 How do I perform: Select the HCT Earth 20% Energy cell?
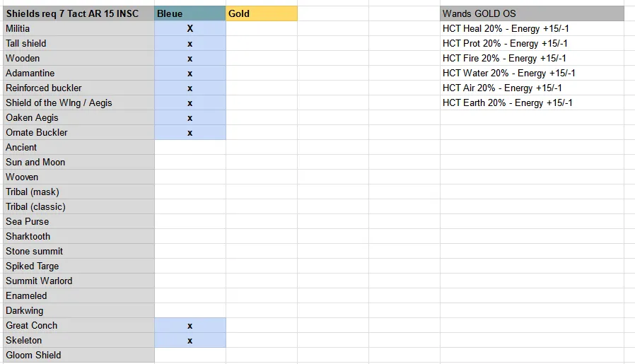click(532, 102)
